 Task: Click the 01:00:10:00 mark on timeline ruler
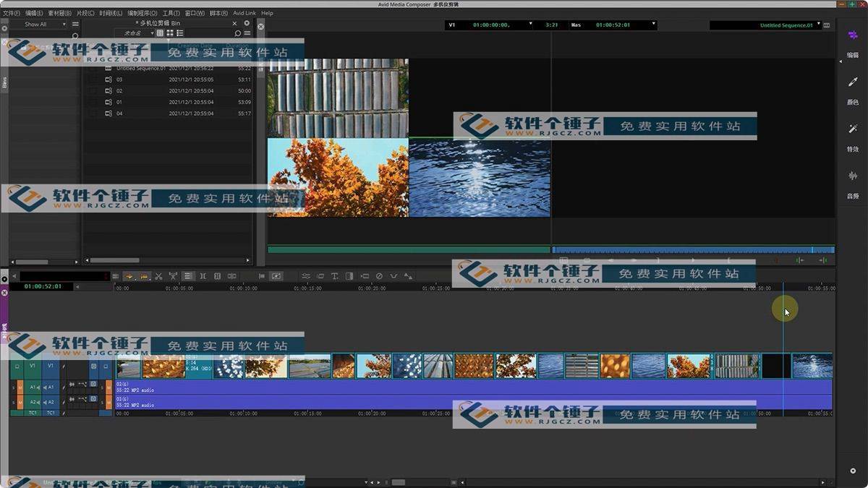coord(243,288)
